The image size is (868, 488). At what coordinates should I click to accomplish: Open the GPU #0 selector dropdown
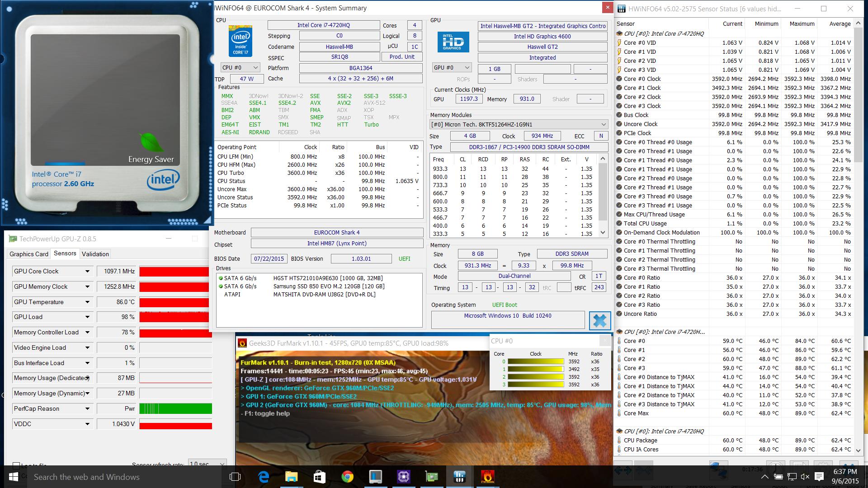click(452, 67)
